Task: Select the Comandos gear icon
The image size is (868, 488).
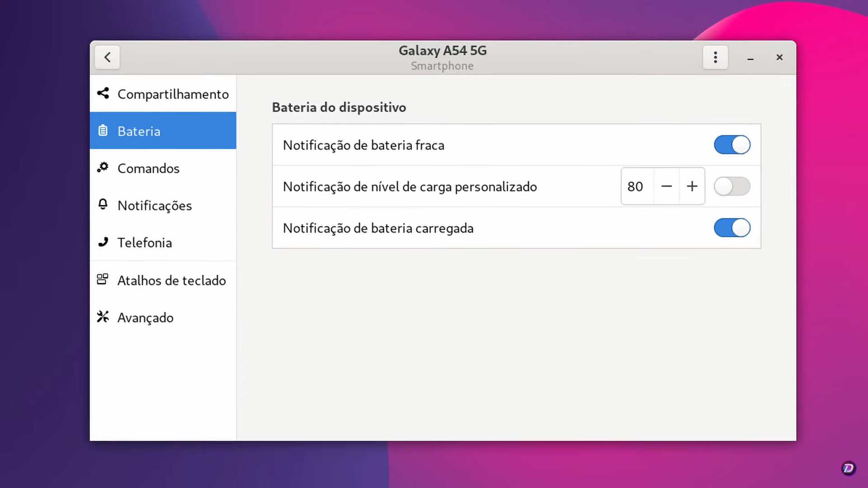Action: point(103,168)
